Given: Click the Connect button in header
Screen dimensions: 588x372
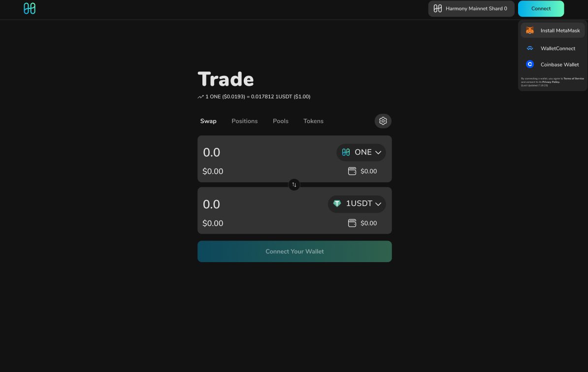Looking at the screenshot, I should click(541, 9).
